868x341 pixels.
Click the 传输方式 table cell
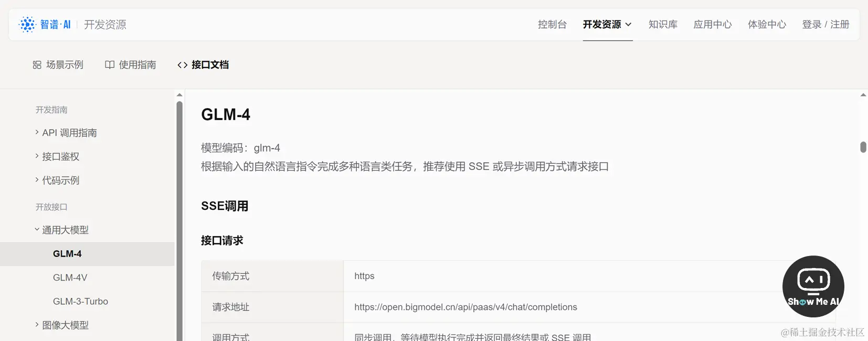pos(272,276)
